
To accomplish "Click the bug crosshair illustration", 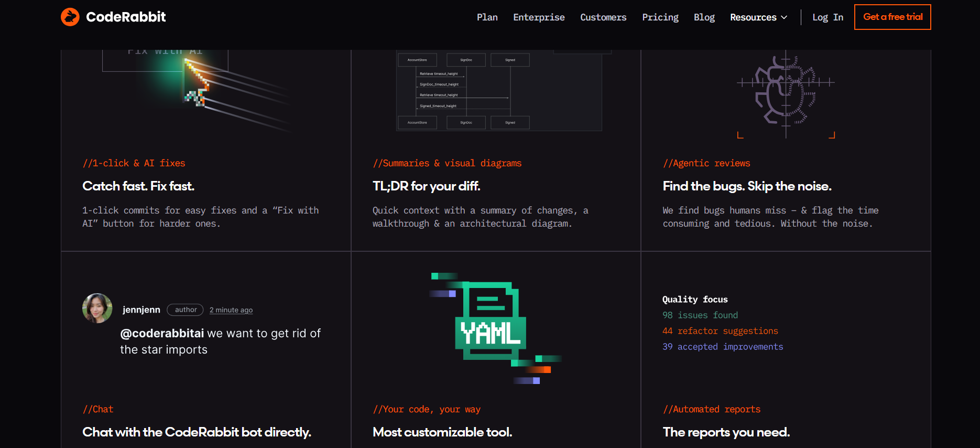I will (x=786, y=93).
